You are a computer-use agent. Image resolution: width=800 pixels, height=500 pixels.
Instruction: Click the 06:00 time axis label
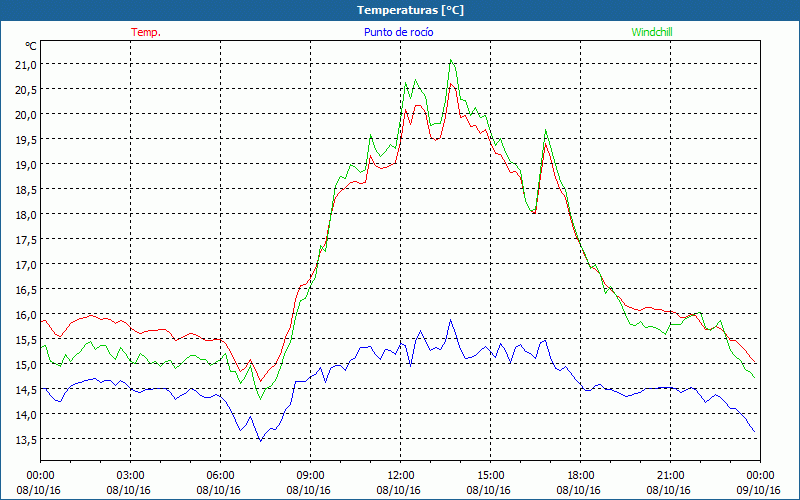220,474
